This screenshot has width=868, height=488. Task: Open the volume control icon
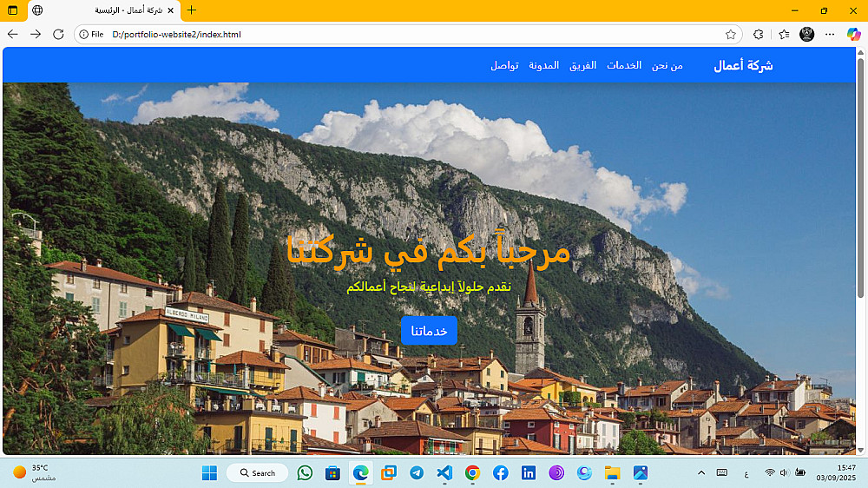(x=784, y=472)
